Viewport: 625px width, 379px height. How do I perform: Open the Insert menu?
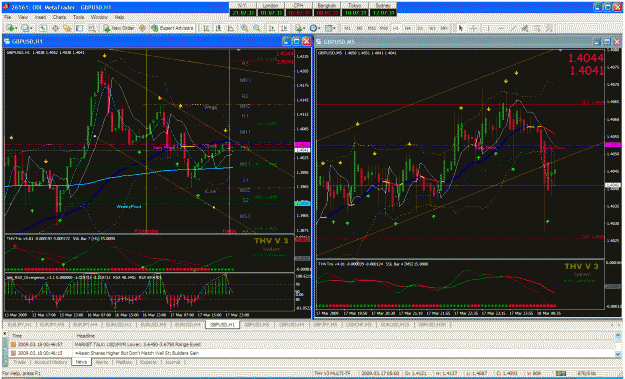pyautogui.click(x=41, y=18)
